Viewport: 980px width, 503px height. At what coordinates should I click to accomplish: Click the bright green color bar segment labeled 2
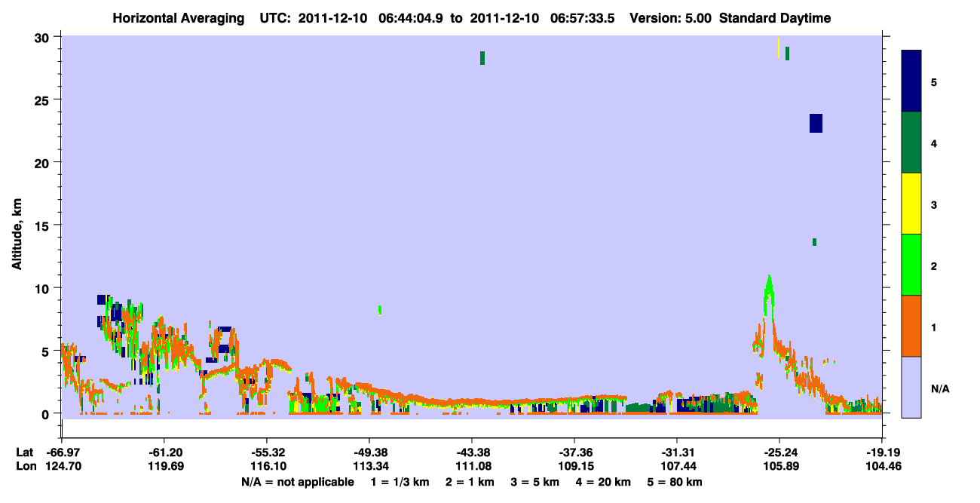click(911, 265)
